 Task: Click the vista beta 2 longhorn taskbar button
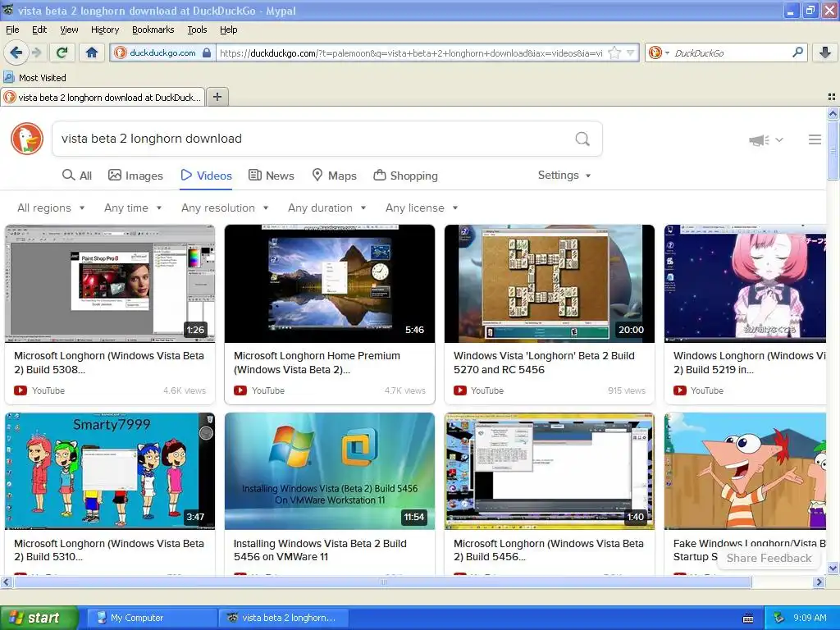pyautogui.click(x=284, y=618)
